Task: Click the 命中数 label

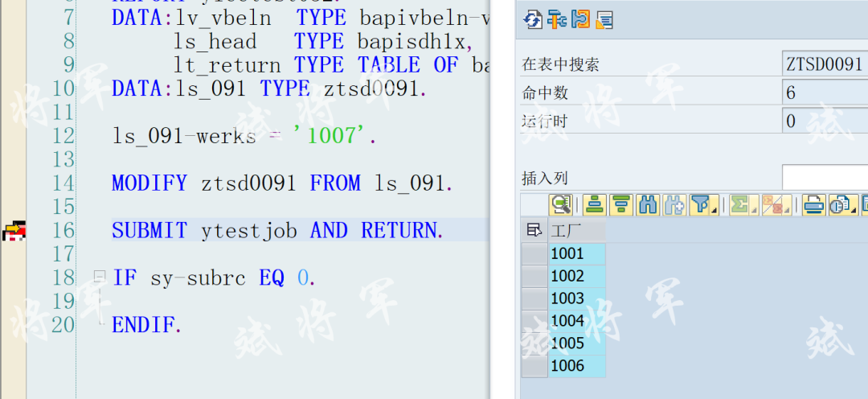Action: tap(545, 93)
